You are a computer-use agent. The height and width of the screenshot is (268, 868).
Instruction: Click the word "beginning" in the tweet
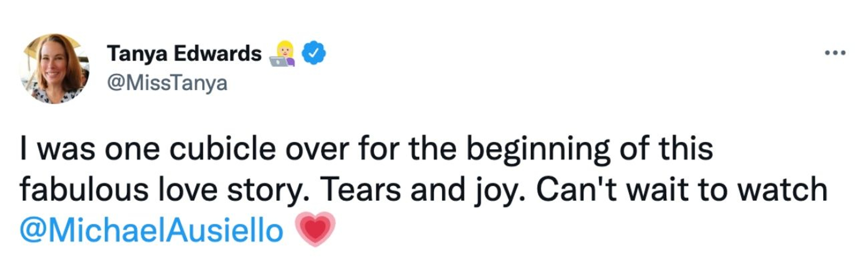tap(538, 150)
